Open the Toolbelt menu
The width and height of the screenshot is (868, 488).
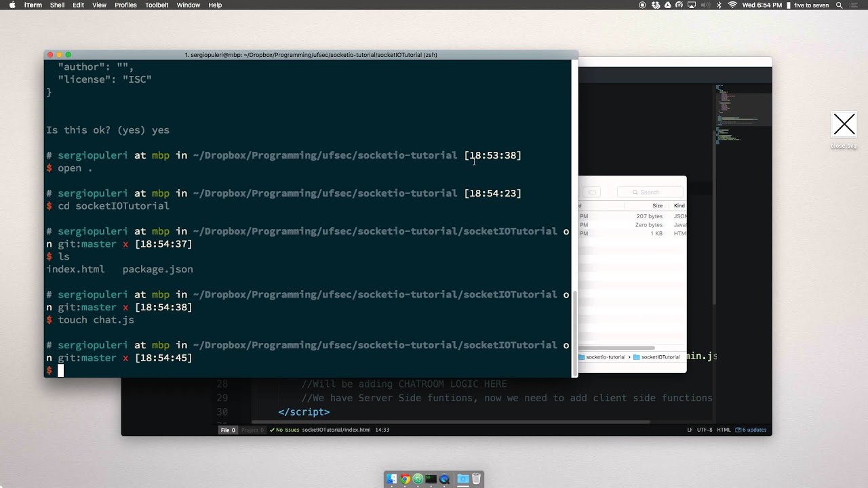(157, 5)
